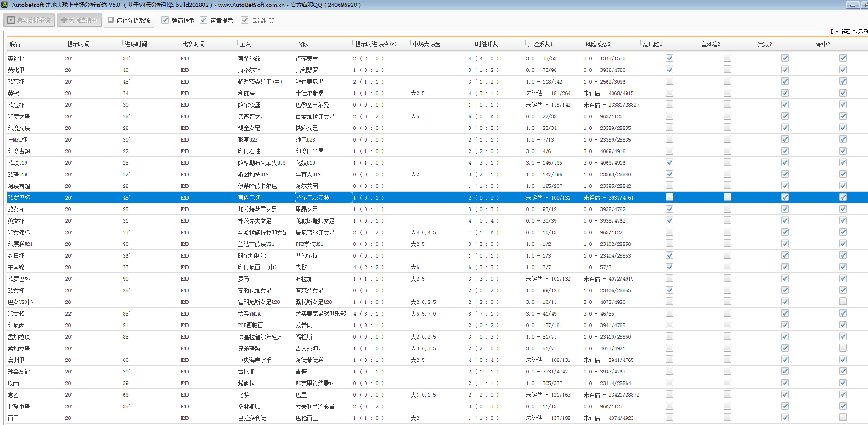The image size is (868, 425).
Task: Disable the 弹窗提示 checkbox
Action: click(165, 20)
